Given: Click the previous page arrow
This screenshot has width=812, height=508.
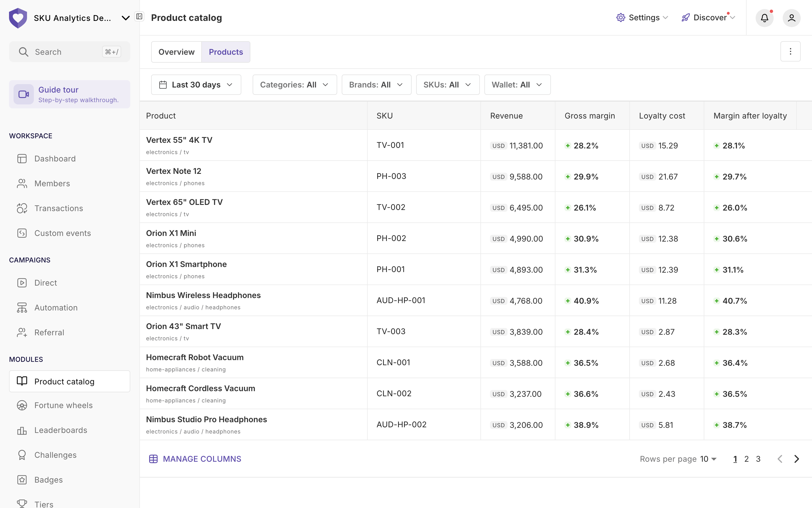Looking at the screenshot, I should [780, 459].
